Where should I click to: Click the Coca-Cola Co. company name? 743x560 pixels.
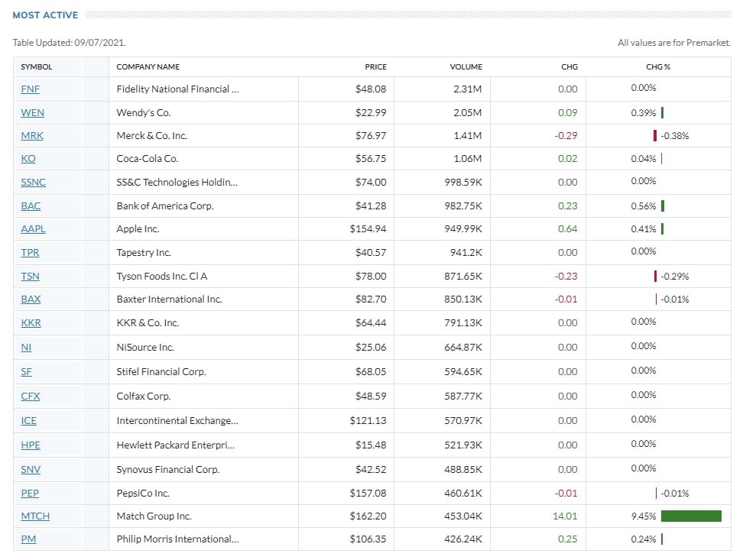click(148, 159)
